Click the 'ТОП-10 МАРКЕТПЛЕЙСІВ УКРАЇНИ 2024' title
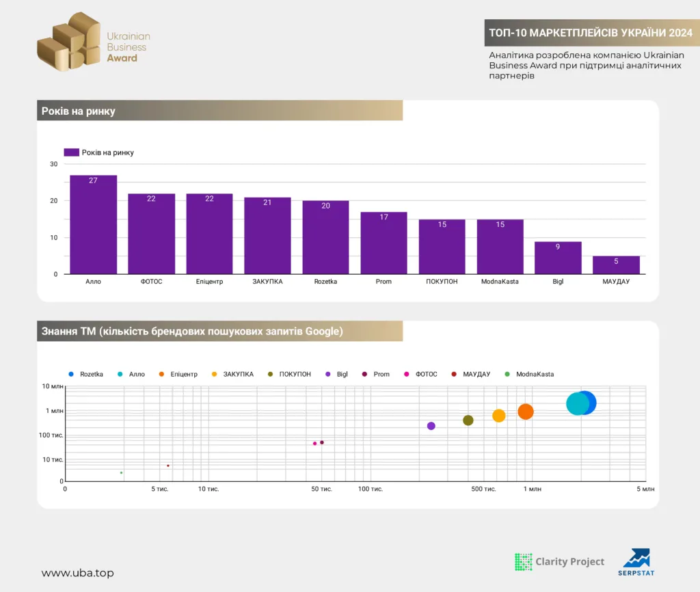Screen dimensions: 700x592 (591, 33)
